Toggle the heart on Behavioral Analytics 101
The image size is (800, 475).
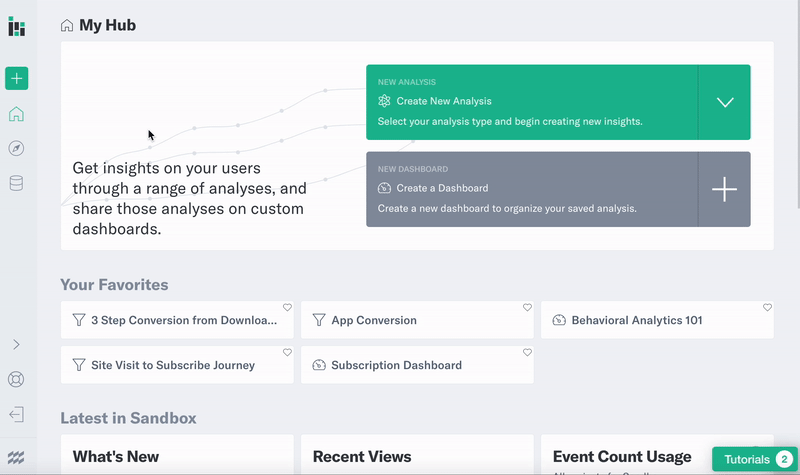(767, 308)
